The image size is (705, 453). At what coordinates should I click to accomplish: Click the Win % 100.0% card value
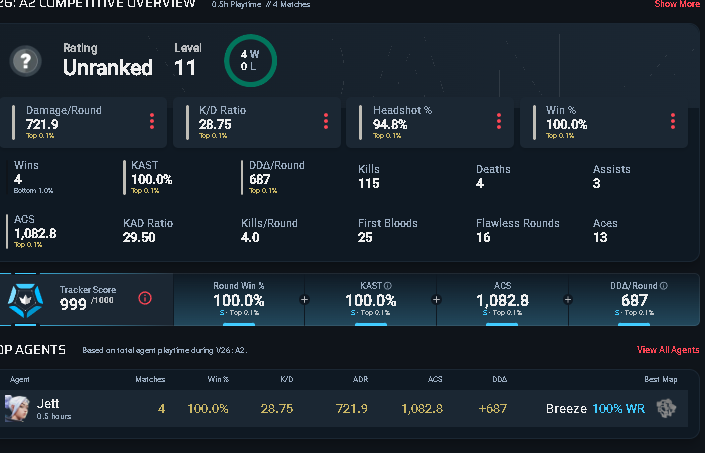[567, 124]
